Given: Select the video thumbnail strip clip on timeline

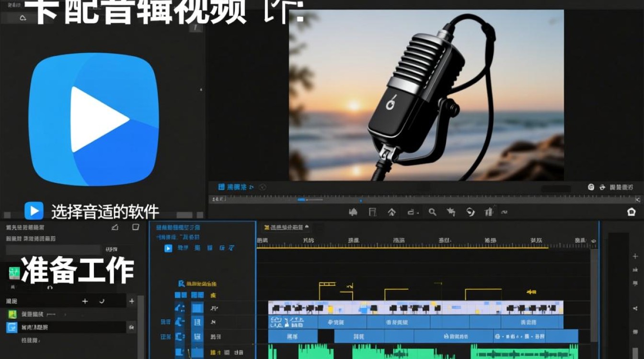Looking at the screenshot, I should point(415,308).
